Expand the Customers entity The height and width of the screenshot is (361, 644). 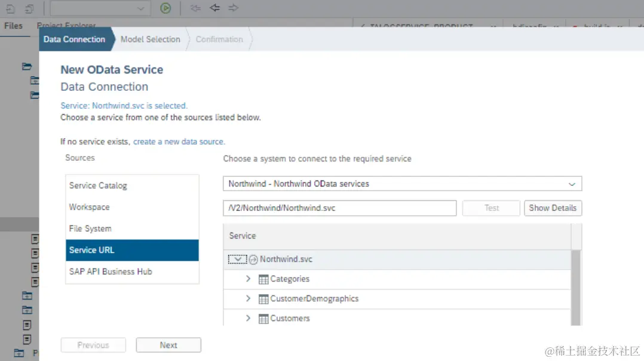tap(248, 319)
